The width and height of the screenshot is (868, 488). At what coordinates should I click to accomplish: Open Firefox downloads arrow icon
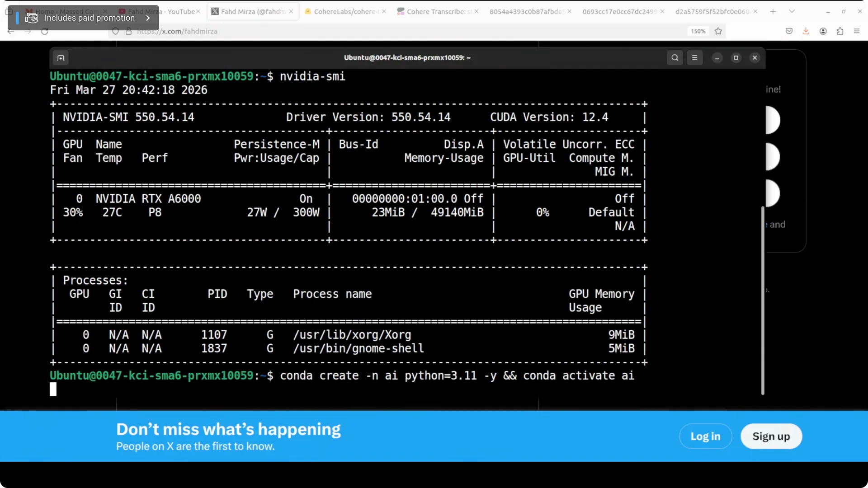tap(806, 31)
